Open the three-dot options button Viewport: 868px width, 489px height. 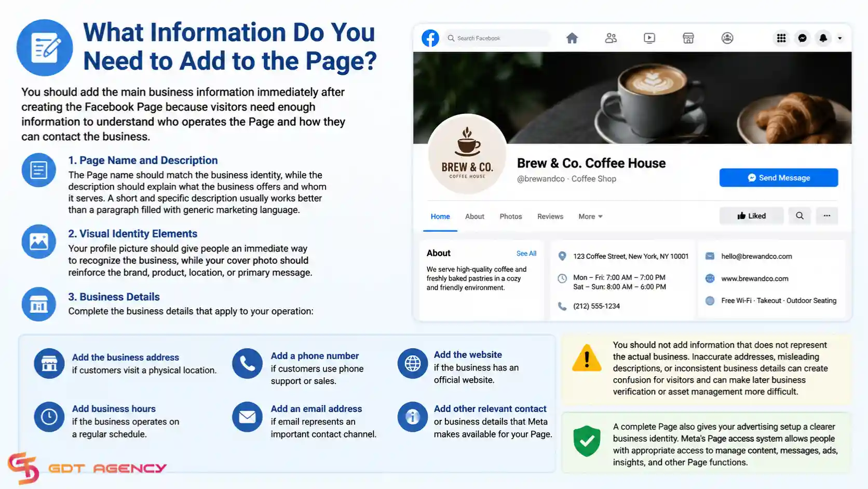coord(826,216)
